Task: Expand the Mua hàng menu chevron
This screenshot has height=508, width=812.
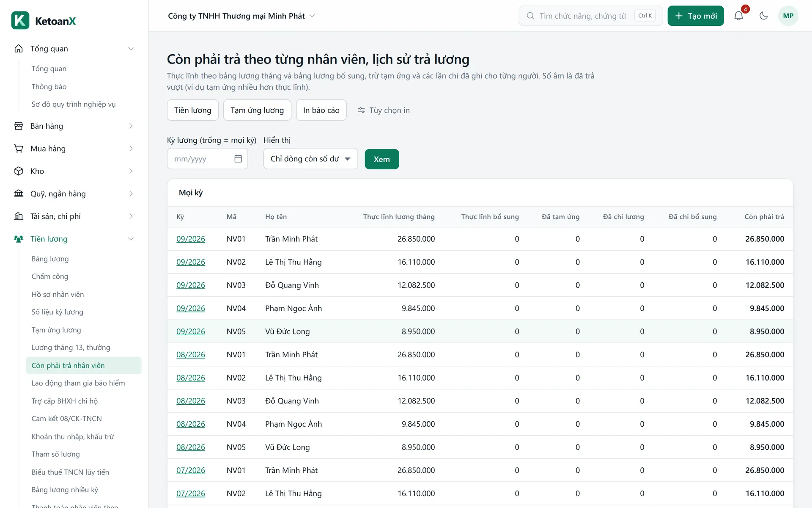Action: [x=131, y=149]
